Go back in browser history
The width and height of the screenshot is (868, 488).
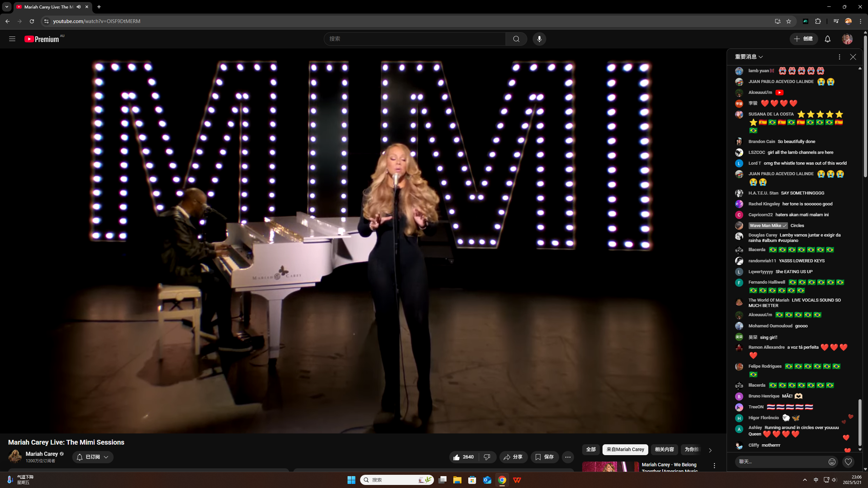[x=7, y=21]
